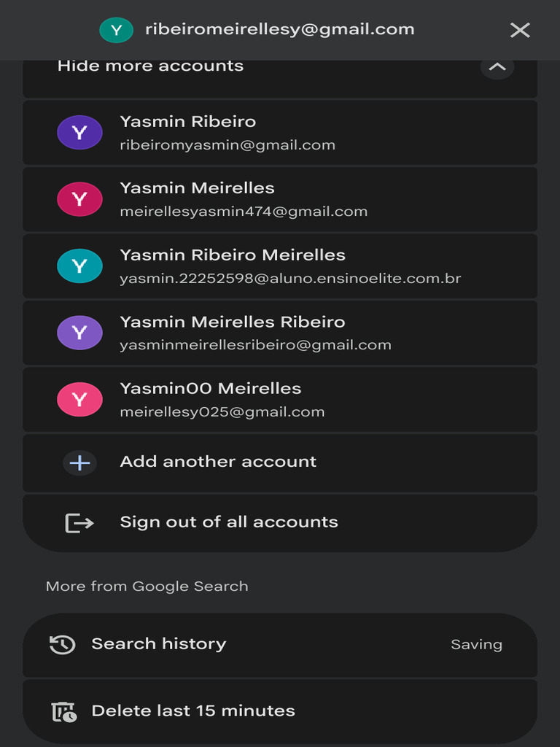Click the pink Y avatar for Yasmin00 Meirelles
This screenshot has height=747, width=560.
[x=79, y=399]
